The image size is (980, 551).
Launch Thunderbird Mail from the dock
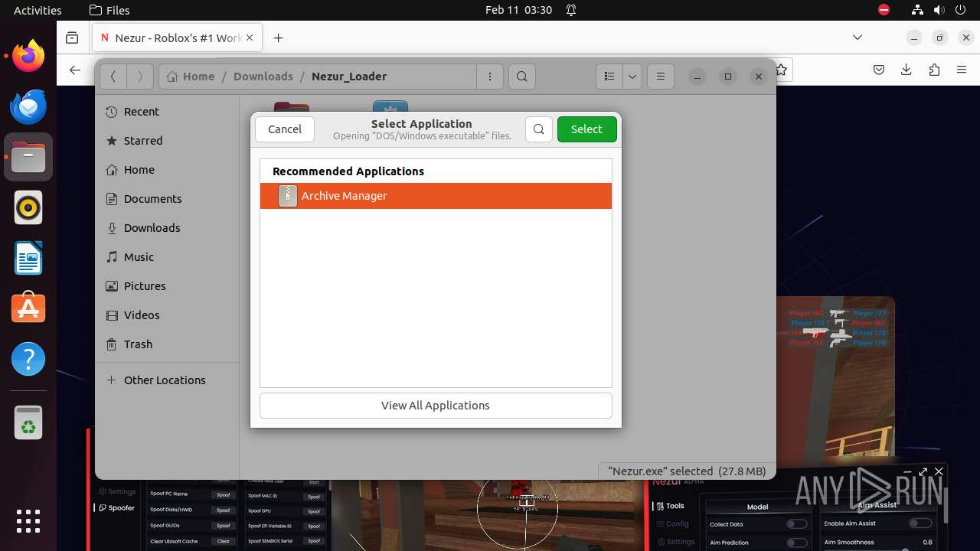tap(28, 106)
